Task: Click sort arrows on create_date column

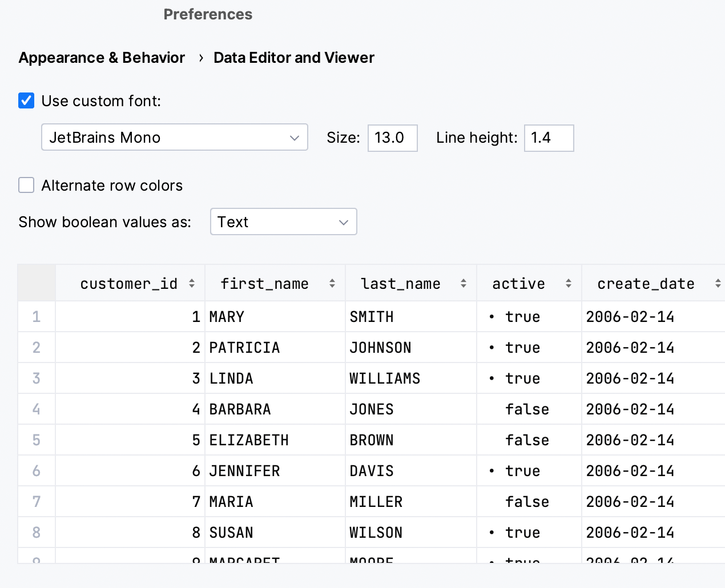Action: click(x=718, y=284)
